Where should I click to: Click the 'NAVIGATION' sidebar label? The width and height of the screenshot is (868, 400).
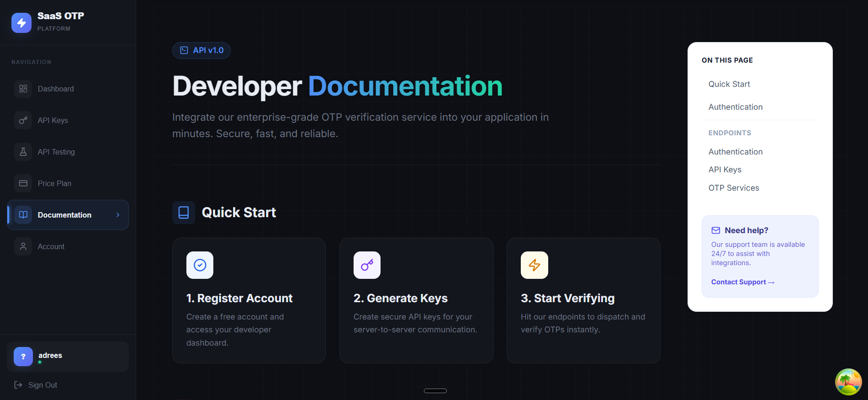[32, 62]
